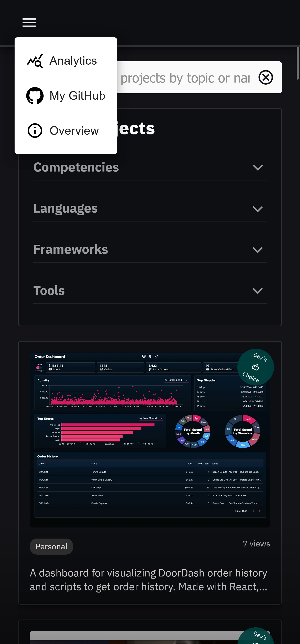The height and width of the screenshot is (644, 300).
Task: Clear search with the X icon
Action: [x=265, y=77]
